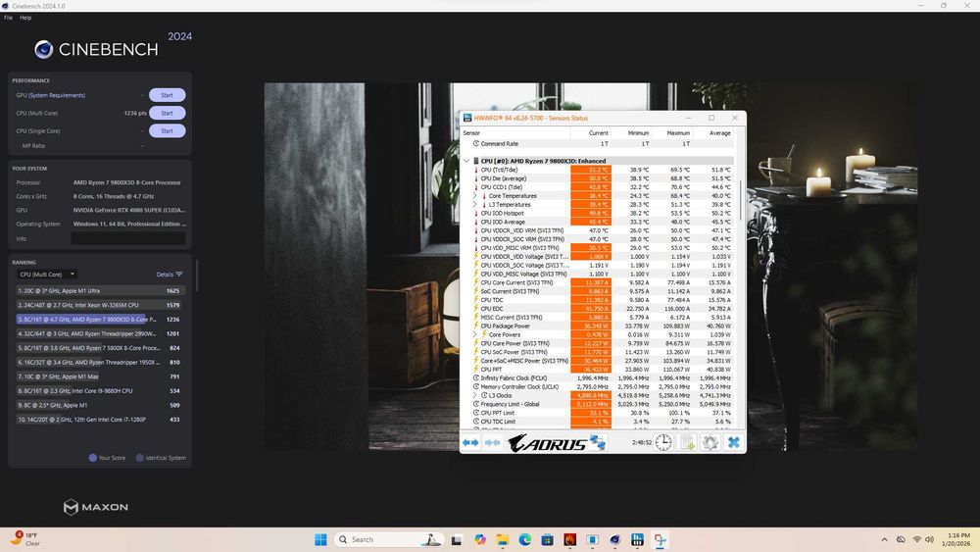The height and width of the screenshot is (552, 980).
Task: Select the Ryzen 7 5800X ranking row
Action: (x=100, y=348)
